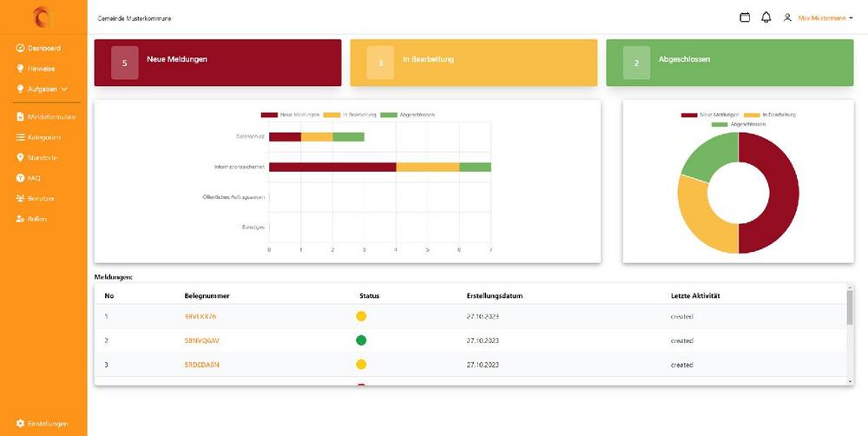Toggle Neue Meldungen in bar chart legend

291,115
